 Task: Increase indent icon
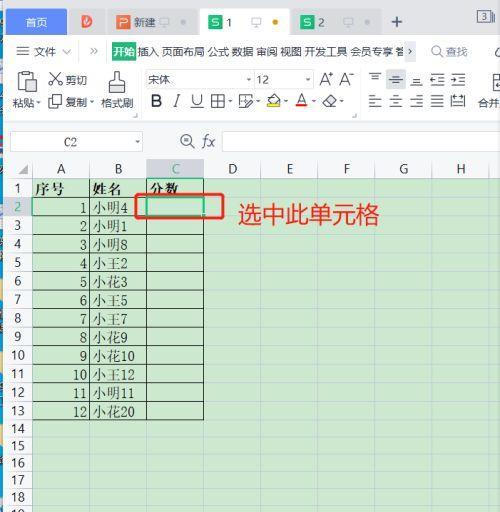[x=458, y=80]
